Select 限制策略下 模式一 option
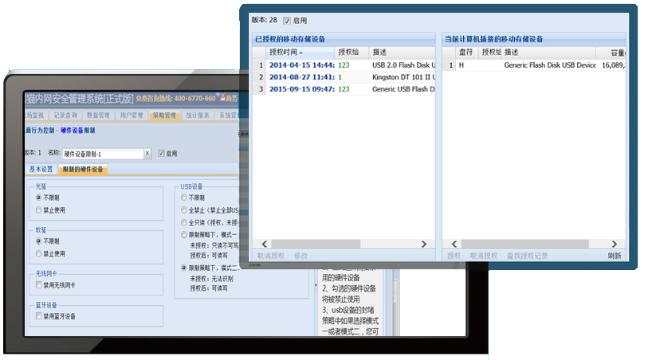The width and height of the screenshot is (645, 360). (184, 235)
